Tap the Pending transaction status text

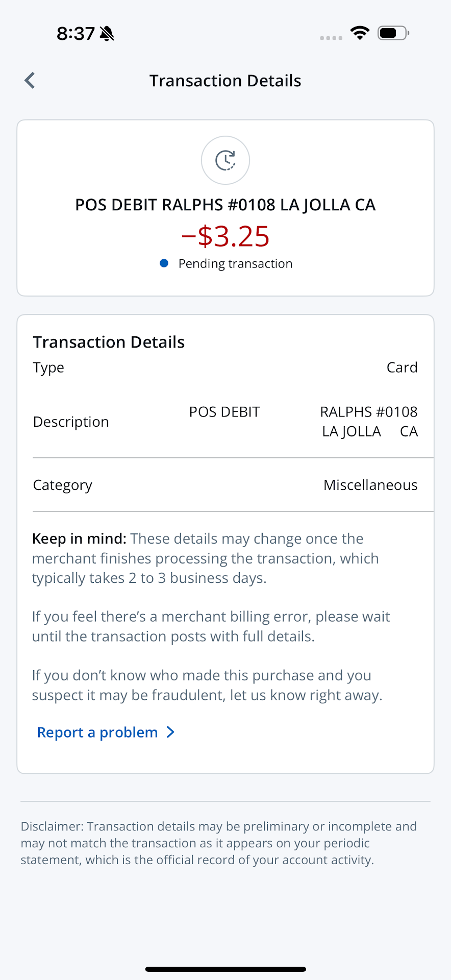[235, 263]
